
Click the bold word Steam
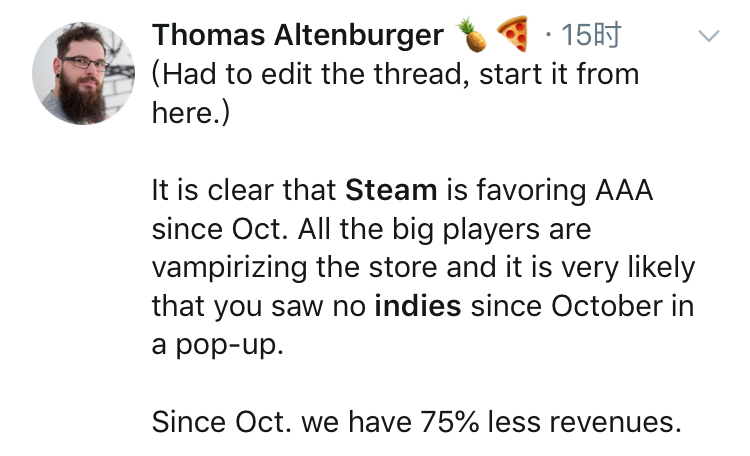coord(391,190)
